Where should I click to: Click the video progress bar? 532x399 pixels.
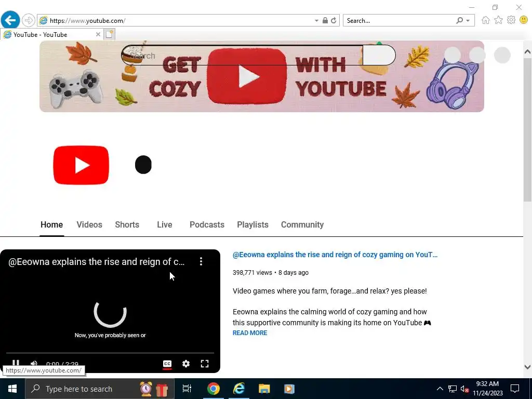pos(110,353)
